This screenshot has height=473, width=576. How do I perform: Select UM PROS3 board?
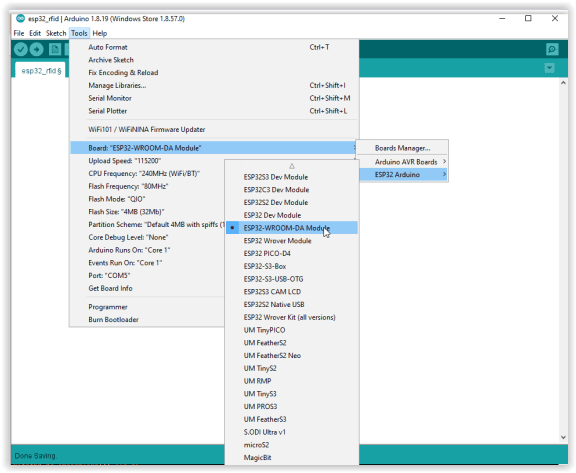tap(292, 407)
